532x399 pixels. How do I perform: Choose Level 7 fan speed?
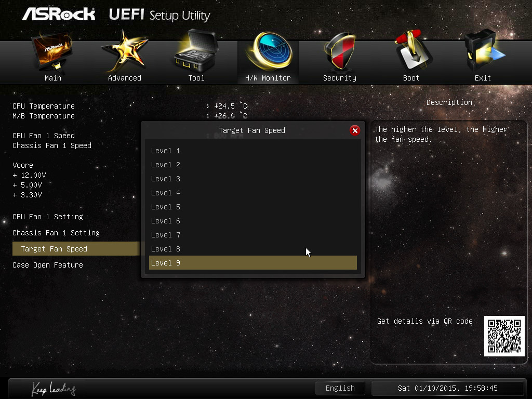pyautogui.click(x=253, y=235)
